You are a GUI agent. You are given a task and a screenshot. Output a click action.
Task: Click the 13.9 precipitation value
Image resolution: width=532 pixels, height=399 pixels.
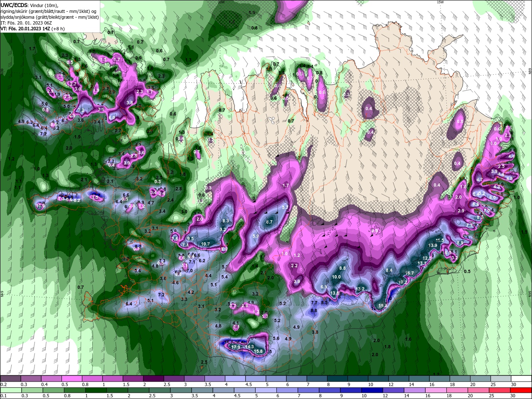(433, 246)
